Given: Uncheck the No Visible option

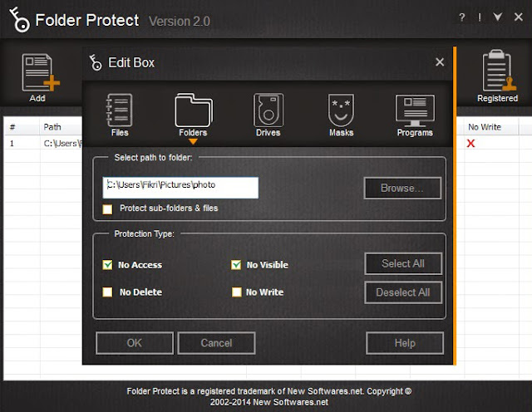Looking at the screenshot, I should coord(236,265).
